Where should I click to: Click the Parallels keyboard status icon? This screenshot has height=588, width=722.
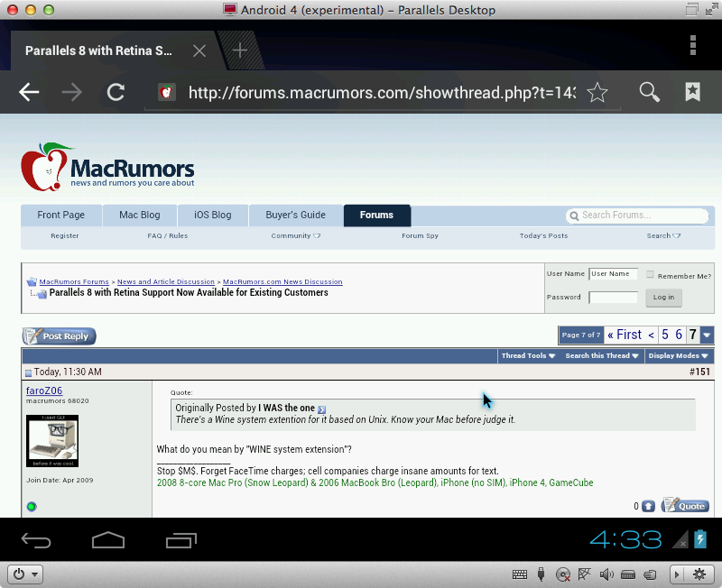520,574
